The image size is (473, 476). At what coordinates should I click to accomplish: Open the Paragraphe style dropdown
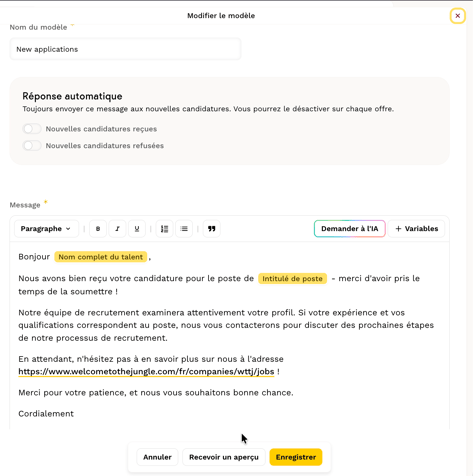(46, 229)
